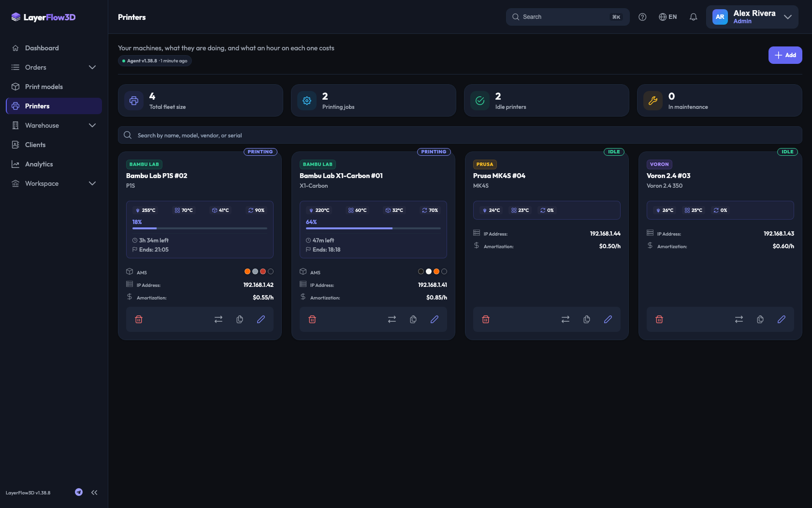Click the 64% progress bar on X1-Carbon #01

[x=373, y=228]
